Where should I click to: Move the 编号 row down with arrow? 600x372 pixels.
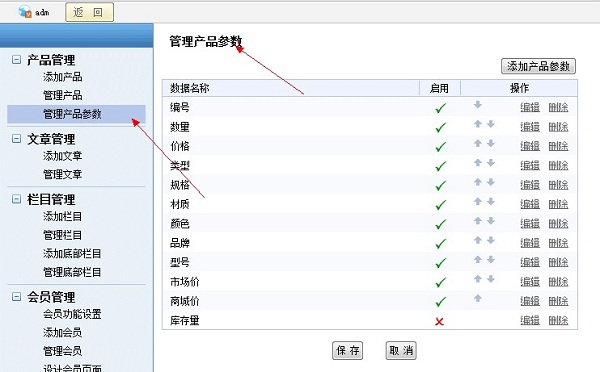[478, 104]
